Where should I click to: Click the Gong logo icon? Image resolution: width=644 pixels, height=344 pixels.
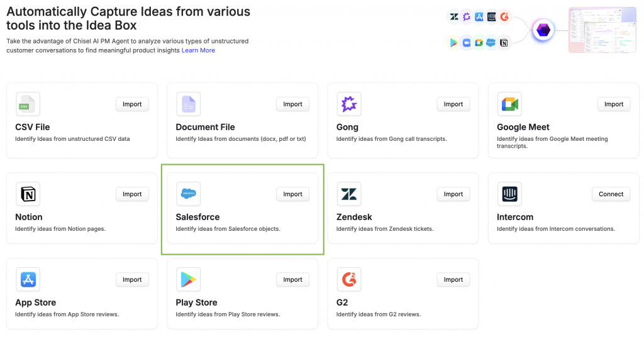(x=348, y=104)
